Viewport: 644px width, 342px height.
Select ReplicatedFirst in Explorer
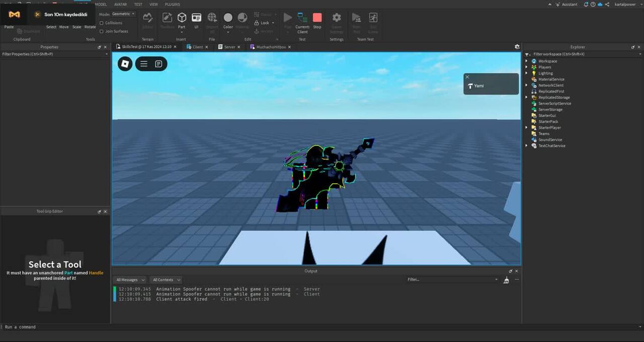551,91
